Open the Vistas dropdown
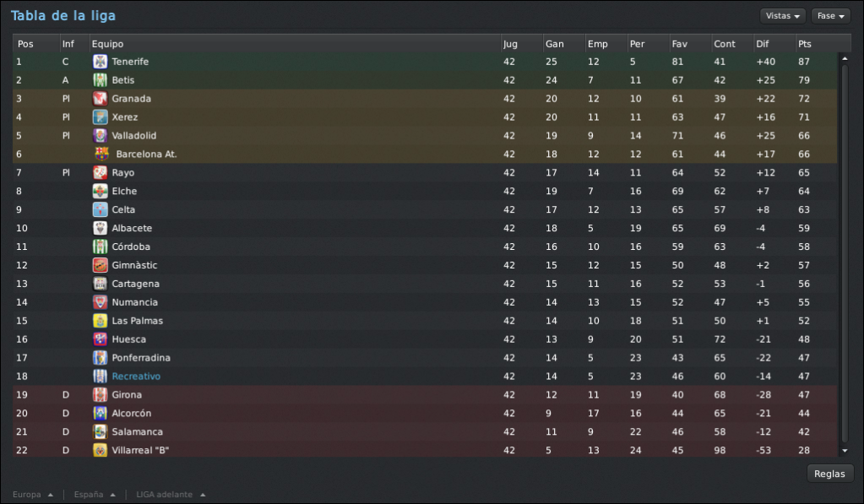The image size is (864, 504). click(782, 16)
